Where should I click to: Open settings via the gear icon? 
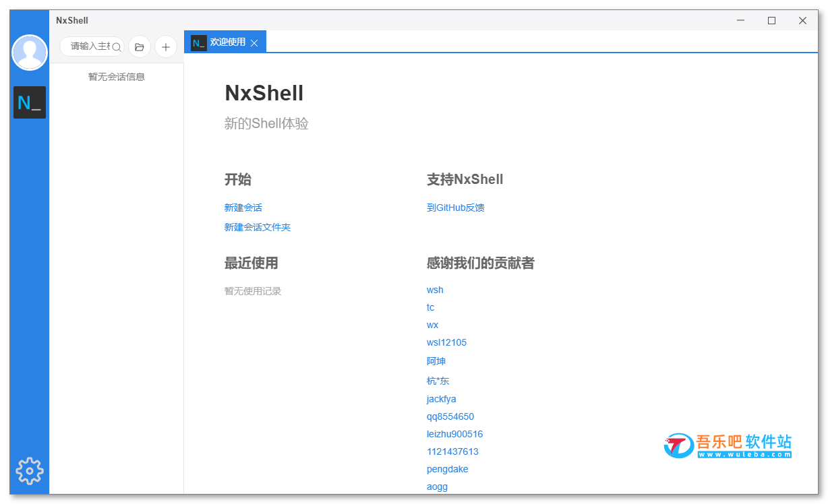pyautogui.click(x=30, y=471)
